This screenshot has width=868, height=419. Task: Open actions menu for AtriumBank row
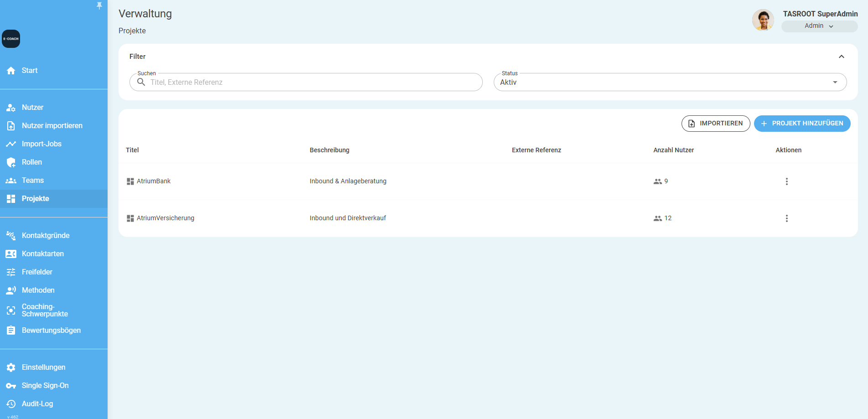(x=786, y=181)
